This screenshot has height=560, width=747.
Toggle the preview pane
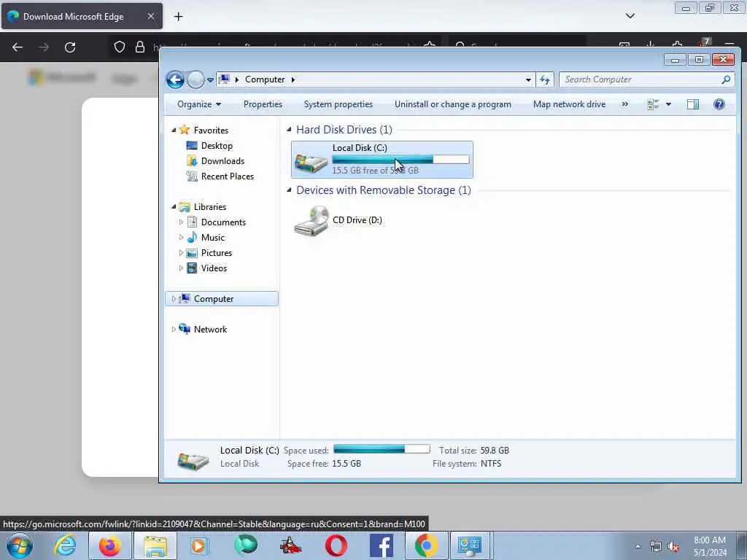point(693,104)
